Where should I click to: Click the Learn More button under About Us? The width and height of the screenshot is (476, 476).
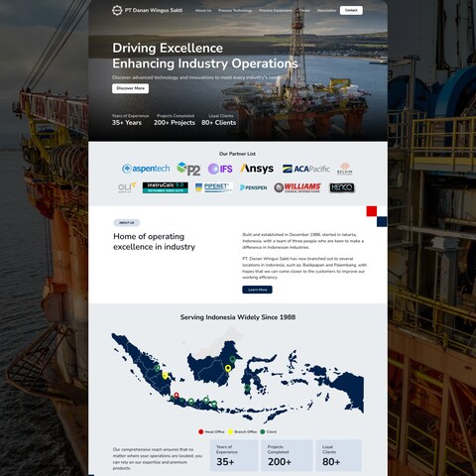[x=257, y=290]
